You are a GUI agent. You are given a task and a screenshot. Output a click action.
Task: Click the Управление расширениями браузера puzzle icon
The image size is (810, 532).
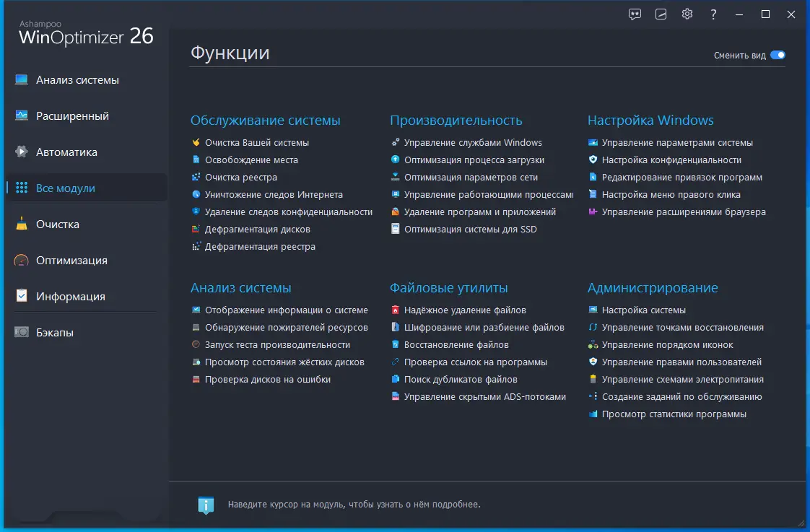click(593, 212)
